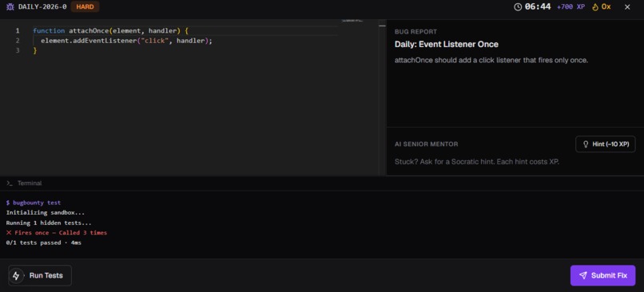Click the "click" string literal in the code
The image size is (644, 292).
tap(155, 41)
